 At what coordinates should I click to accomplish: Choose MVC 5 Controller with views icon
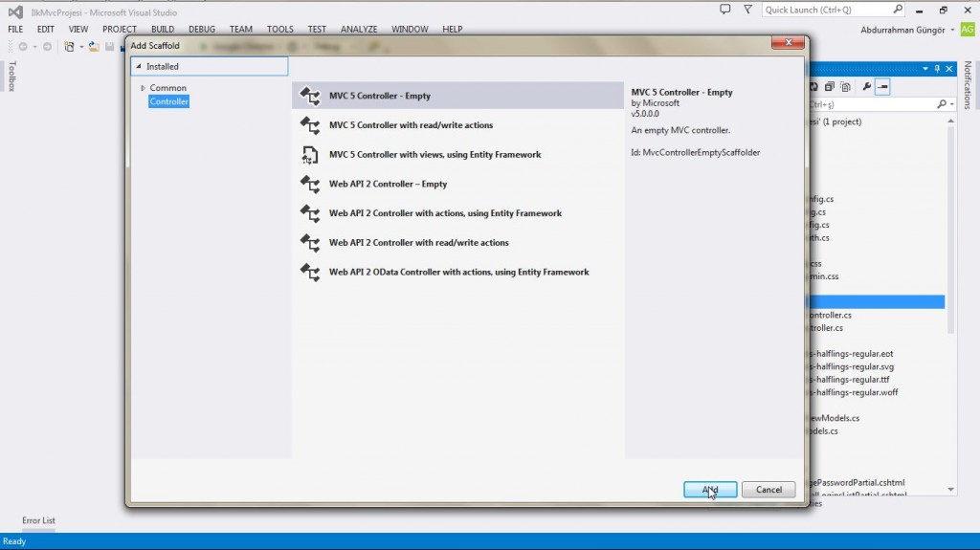pos(309,155)
